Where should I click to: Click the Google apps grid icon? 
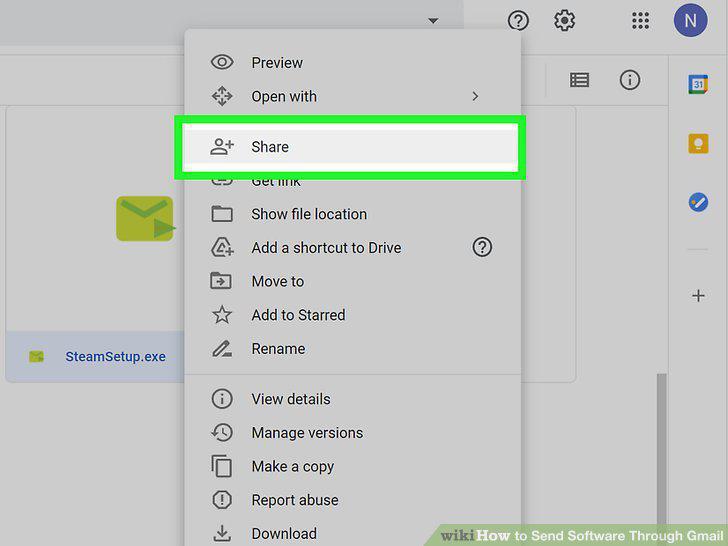(x=640, y=20)
